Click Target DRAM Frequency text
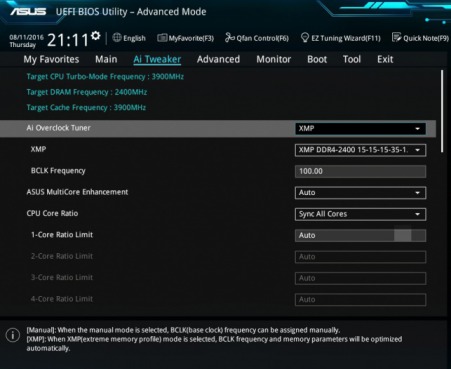The image size is (451, 369). click(87, 92)
